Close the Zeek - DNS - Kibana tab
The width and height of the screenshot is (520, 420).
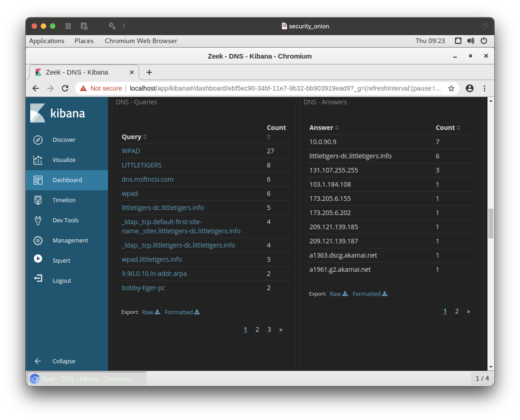click(132, 72)
